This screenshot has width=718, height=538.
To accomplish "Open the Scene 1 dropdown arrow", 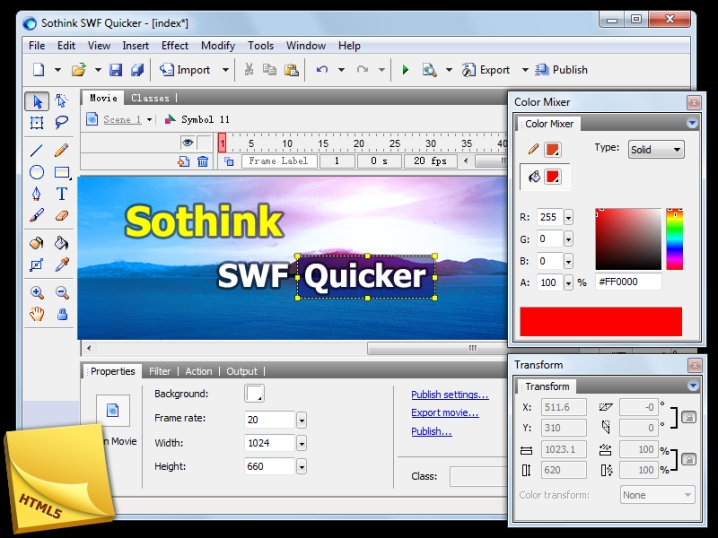I will point(149,120).
